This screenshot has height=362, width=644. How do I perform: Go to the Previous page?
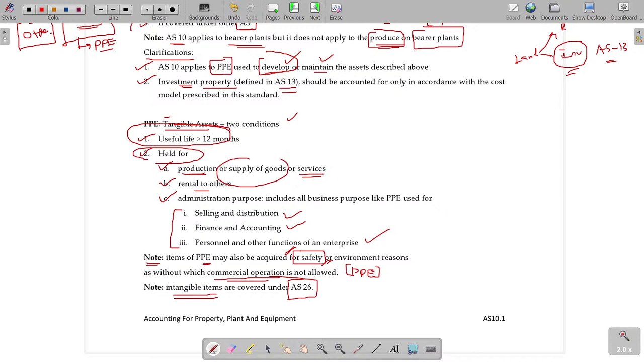(x=294, y=11)
